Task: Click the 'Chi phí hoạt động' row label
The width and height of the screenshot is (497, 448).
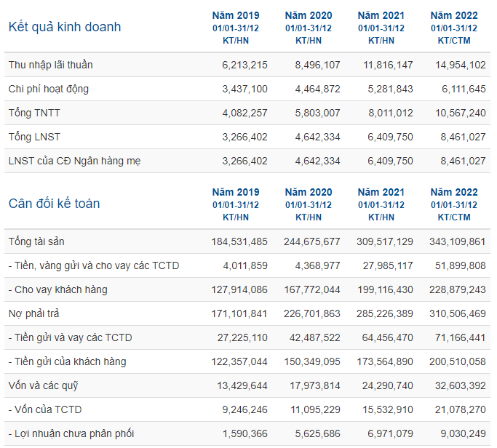Action: (x=49, y=89)
